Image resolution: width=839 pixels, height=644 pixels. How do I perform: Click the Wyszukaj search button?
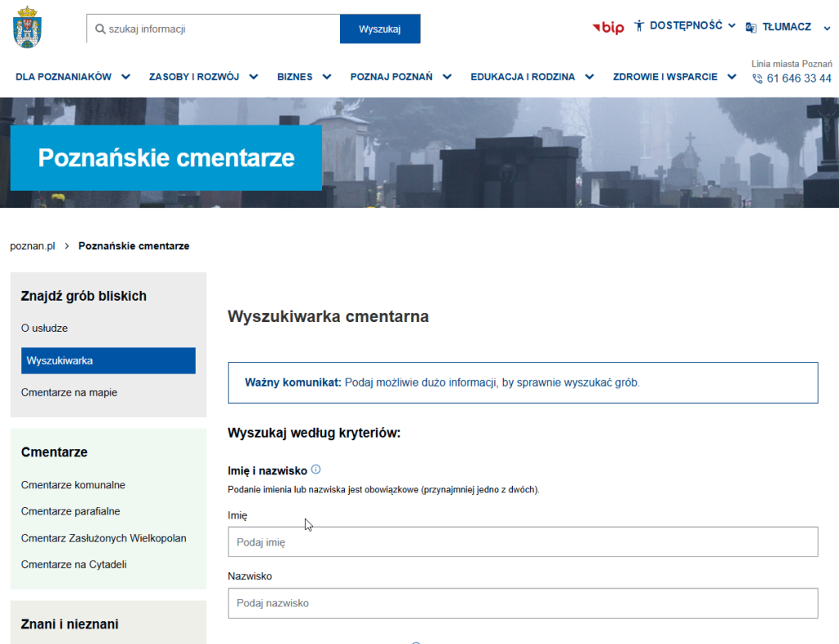click(x=380, y=29)
